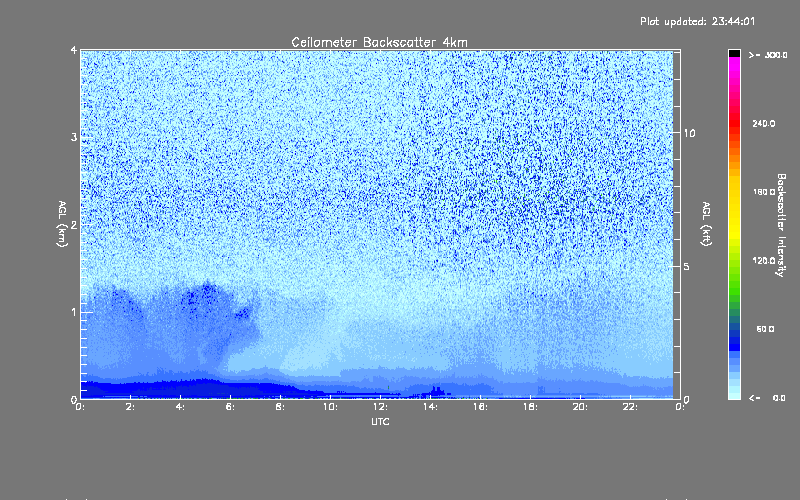Click the '120.0' colorbar value
The width and height of the screenshot is (800, 500).
click(x=764, y=261)
